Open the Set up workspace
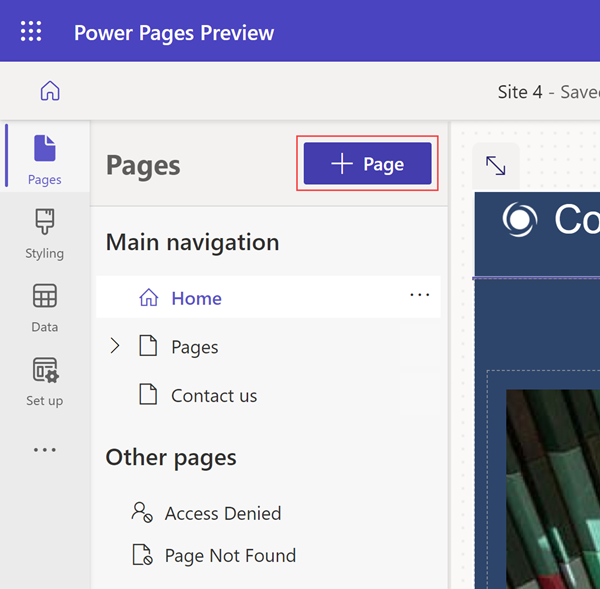This screenshot has width=600, height=589. [x=45, y=381]
